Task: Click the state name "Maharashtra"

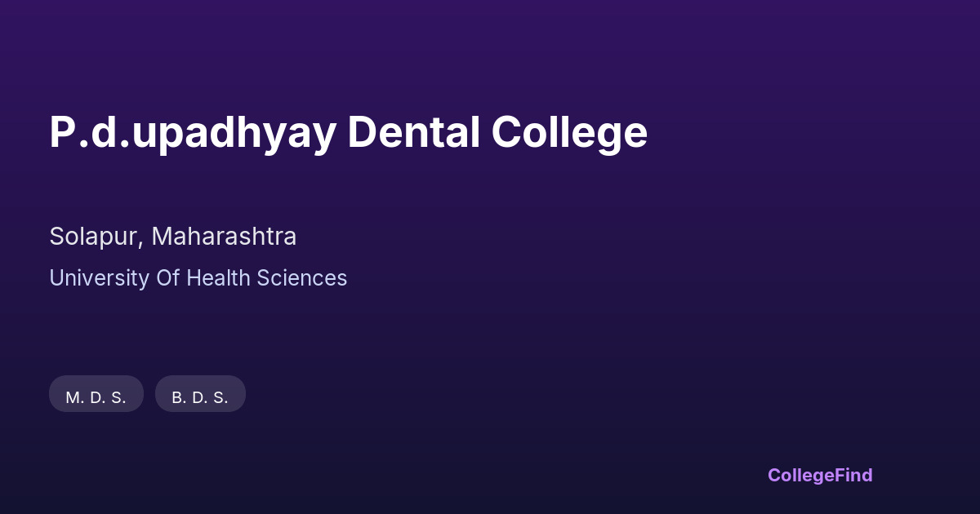Action: [x=224, y=237]
